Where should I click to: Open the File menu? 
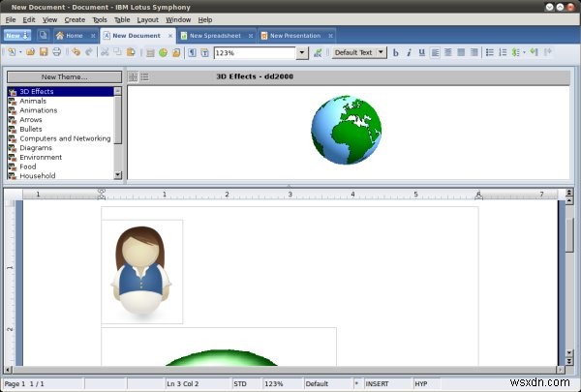pyautogui.click(x=11, y=19)
